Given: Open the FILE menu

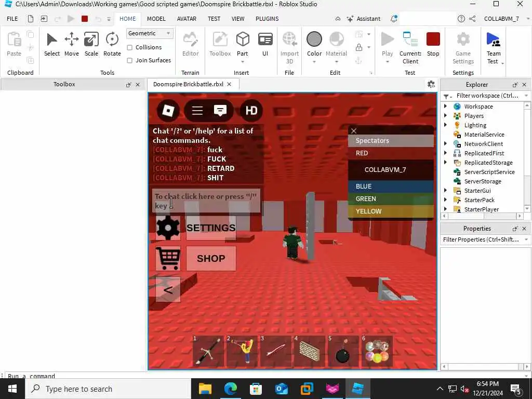Looking at the screenshot, I should pos(12,19).
